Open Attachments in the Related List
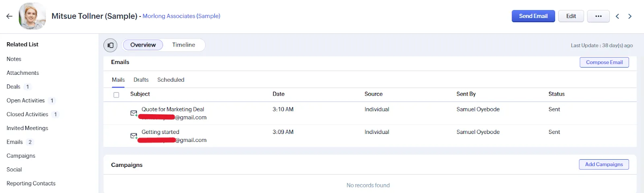Viewport: 644px width, 193px height. 23,73
